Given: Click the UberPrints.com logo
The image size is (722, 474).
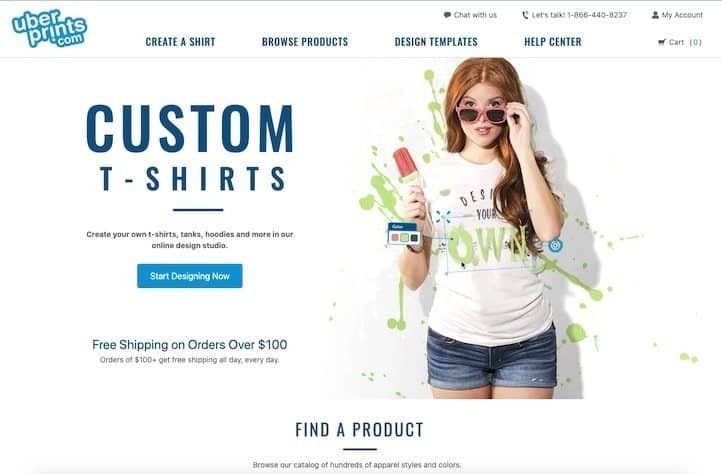Looking at the screenshot, I should [49, 29].
